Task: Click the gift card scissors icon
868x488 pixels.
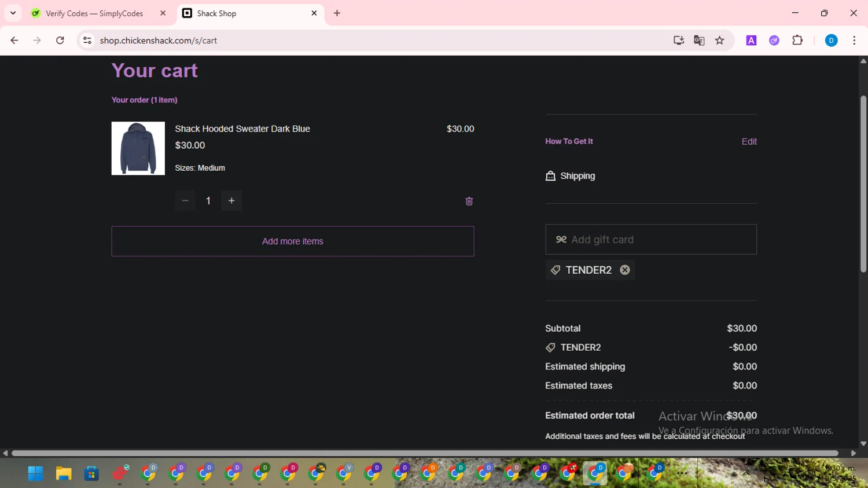Action: [x=561, y=239]
